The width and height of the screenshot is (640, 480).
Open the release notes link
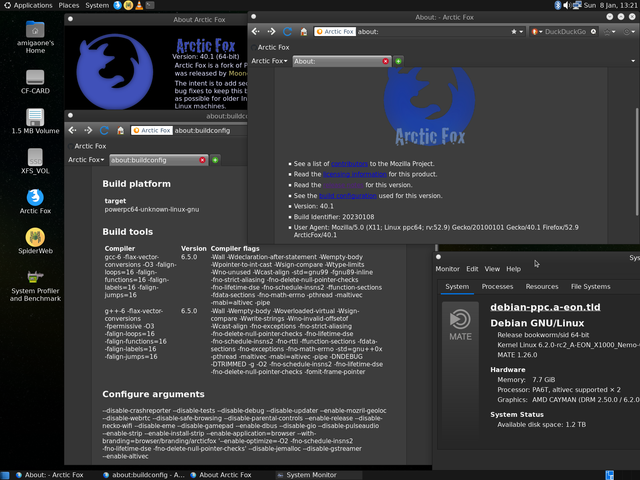point(343,185)
